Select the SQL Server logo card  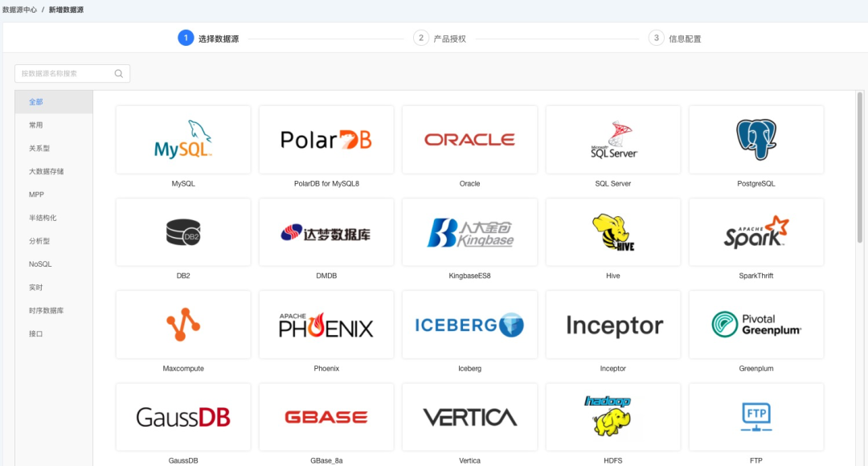(612, 140)
